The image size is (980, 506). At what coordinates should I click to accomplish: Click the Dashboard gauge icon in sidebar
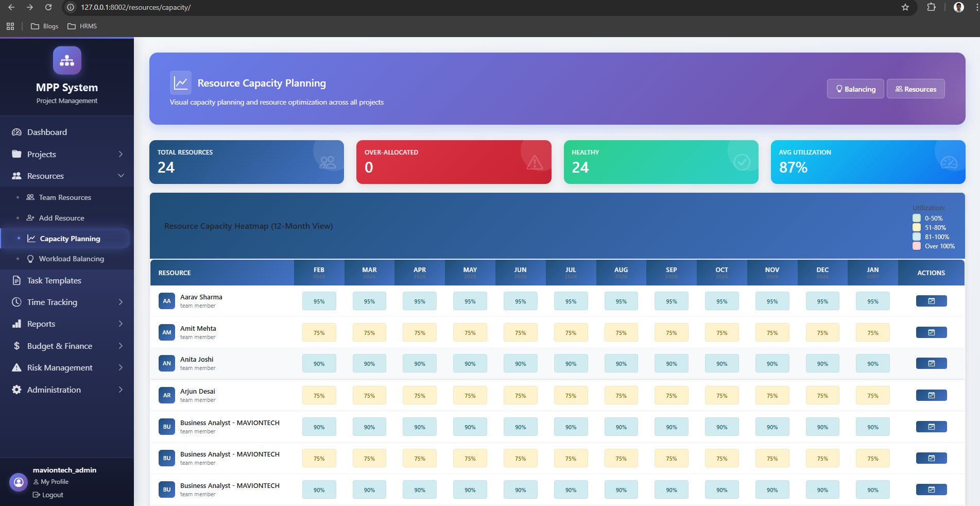(x=16, y=132)
